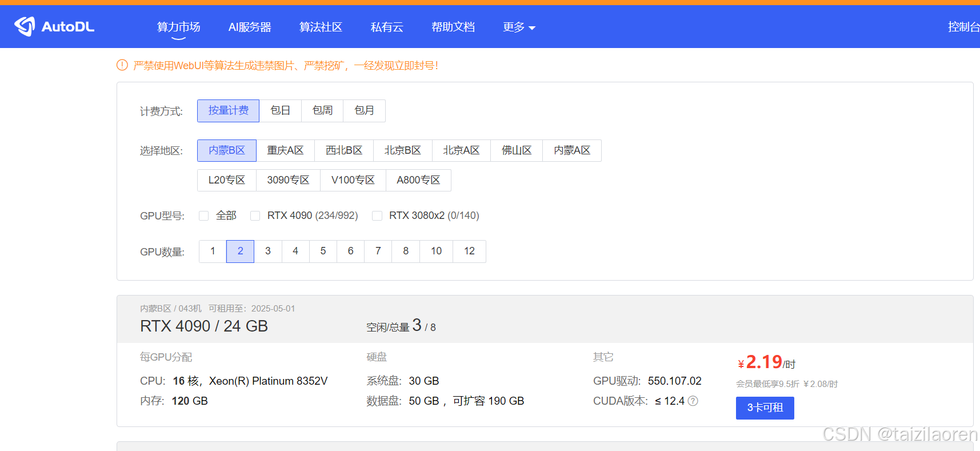Set GPU count to 3

click(268, 251)
